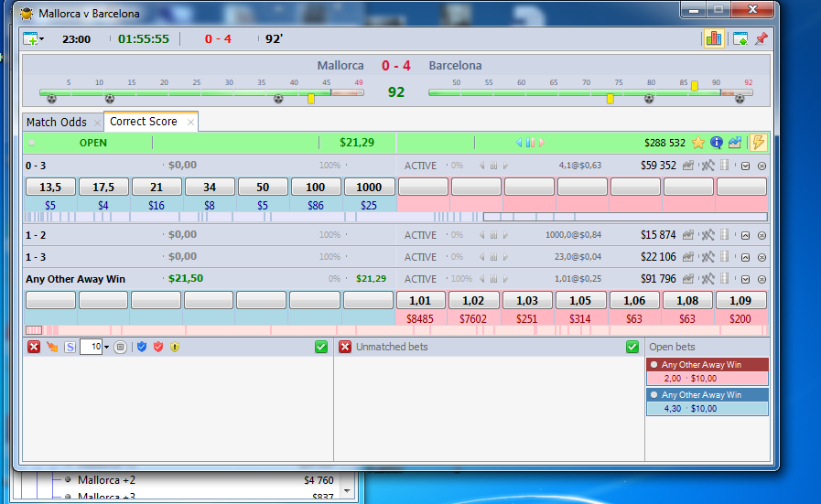The width and height of the screenshot is (821, 504).
Task: Click trading tools icon on Any Other Away Win
Action: (708, 279)
